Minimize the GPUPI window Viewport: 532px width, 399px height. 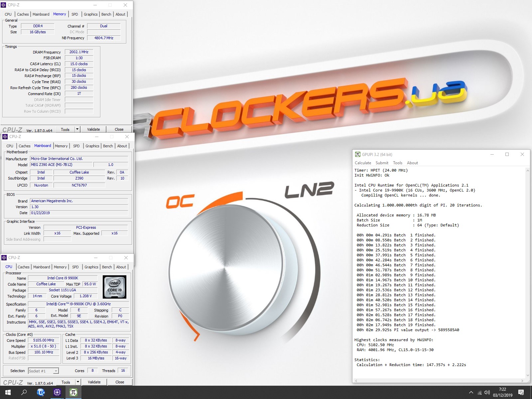point(492,154)
